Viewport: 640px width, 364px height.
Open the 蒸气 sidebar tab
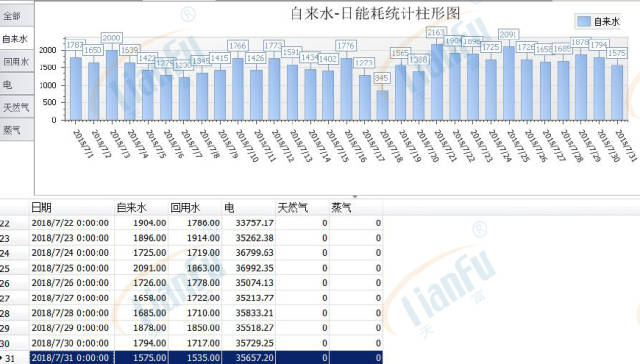click(16, 130)
